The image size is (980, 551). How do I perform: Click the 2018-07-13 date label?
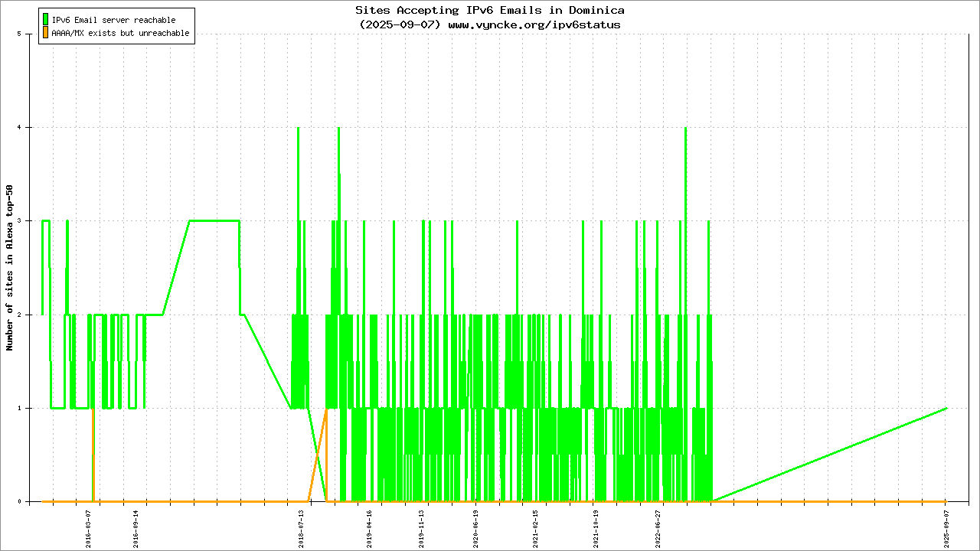click(302, 529)
